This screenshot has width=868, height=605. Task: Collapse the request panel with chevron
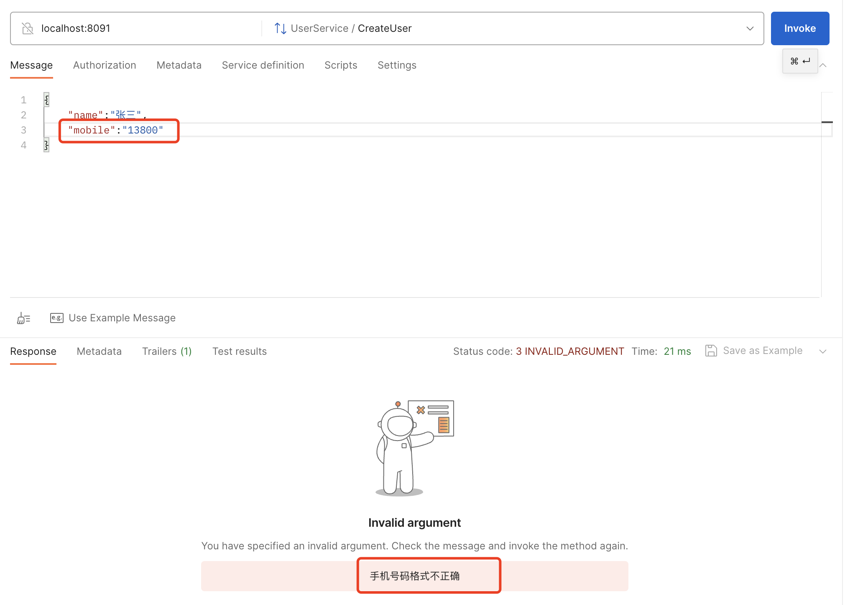point(823,65)
